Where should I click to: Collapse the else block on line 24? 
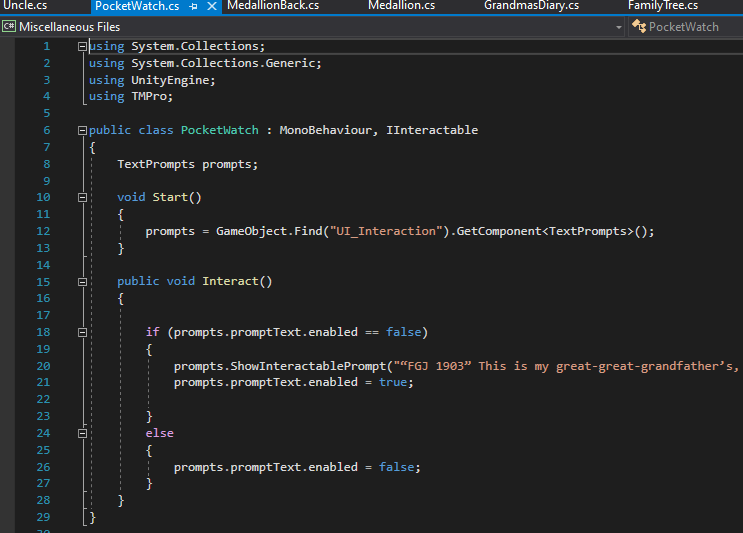click(82, 434)
